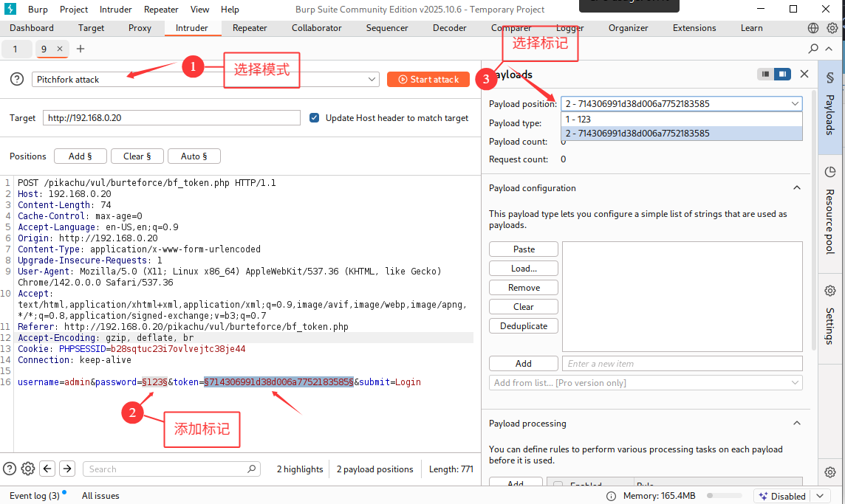Switch to the Decoder tab
Viewport: 845px width, 504px height.
coord(449,28)
